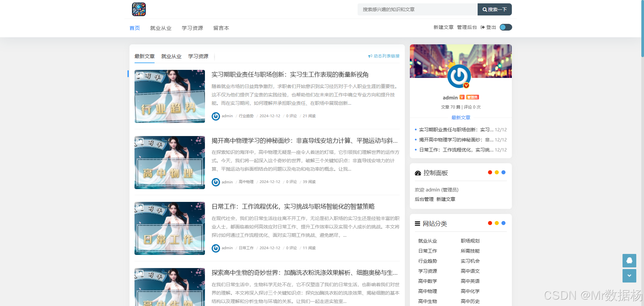Click the 动态列表链接 megaphone icon
The height and width of the screenshot is (306, 644).
tap(370, 56)
